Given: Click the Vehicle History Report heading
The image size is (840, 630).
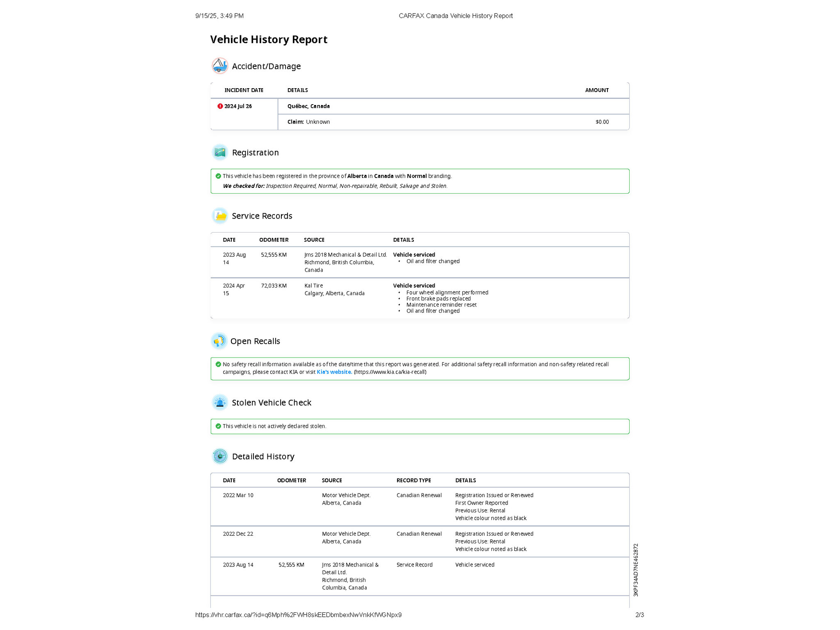Looking at the screenshot, I should coord(269,39).
